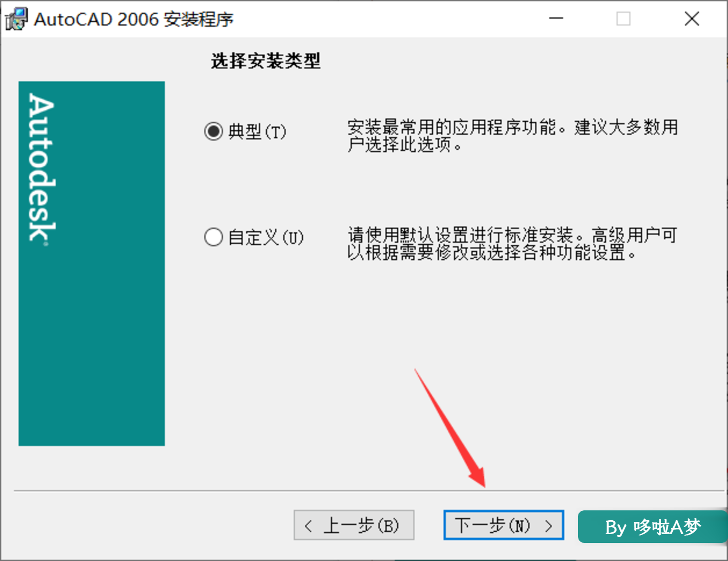Click the 下一步(N) button
Image resolution: width=728 pixels, height=561 pixels.
tap(504, 525)
